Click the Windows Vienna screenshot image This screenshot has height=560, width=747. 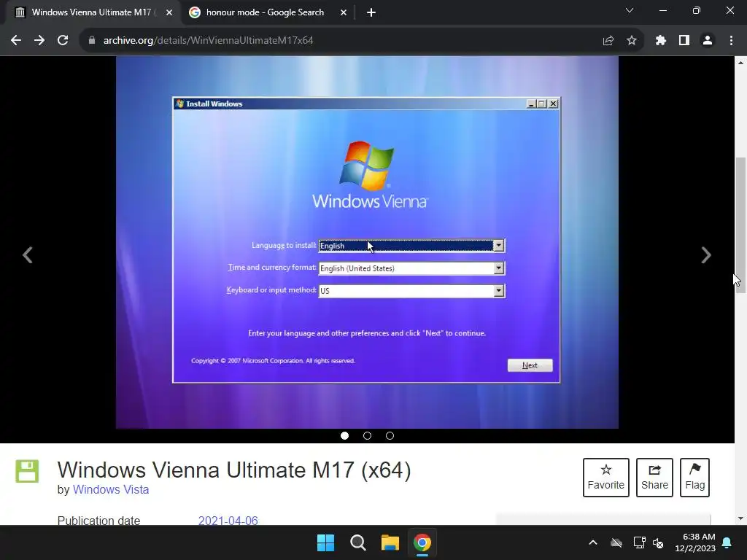click(368, 242)
